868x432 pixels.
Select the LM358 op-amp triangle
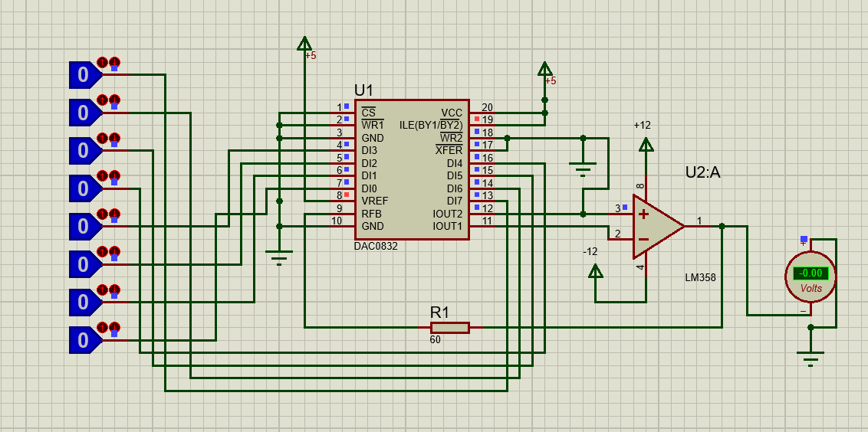click(x=659, y=226)
